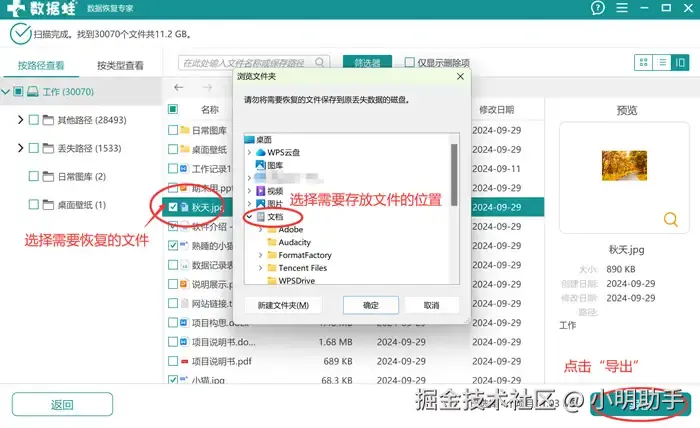Image resolution: width=700 pixels, height=428 pixels.
Task: Switch to 按类型查看 tab
Action: pos(121,66)
